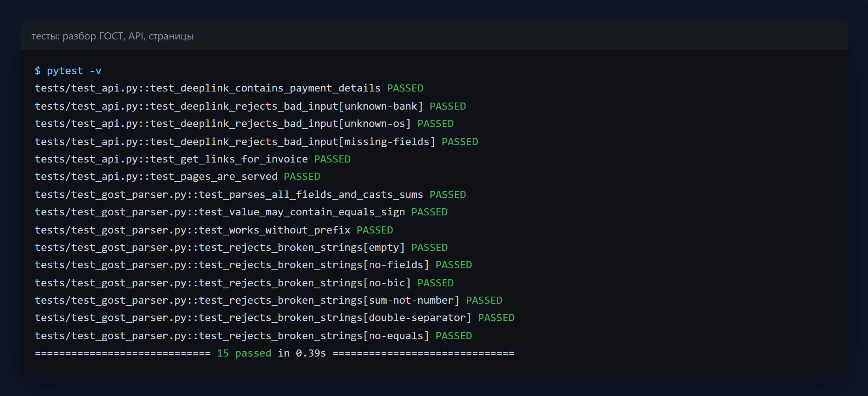Select the broken_strings[no-equals] test line
The image size is (868, 396).
(x=253, y=336)
